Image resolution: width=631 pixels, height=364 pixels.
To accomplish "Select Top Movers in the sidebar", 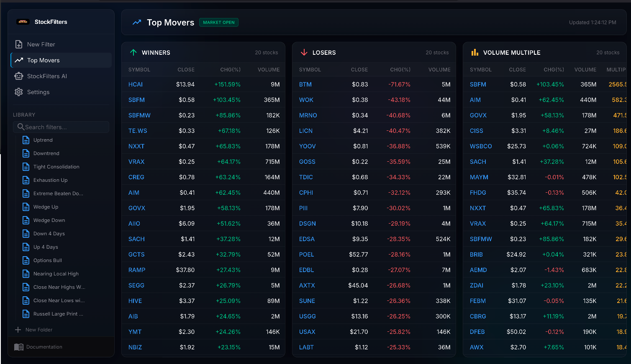I will [61, 60].
